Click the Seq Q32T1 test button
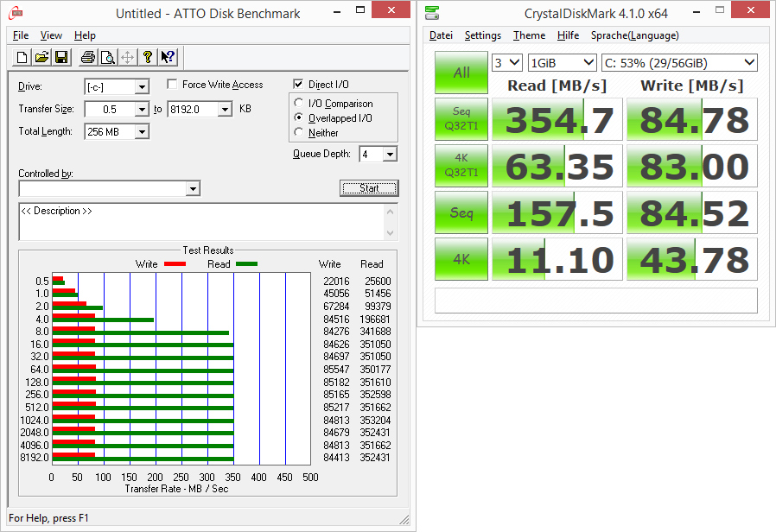 (461, 119)
